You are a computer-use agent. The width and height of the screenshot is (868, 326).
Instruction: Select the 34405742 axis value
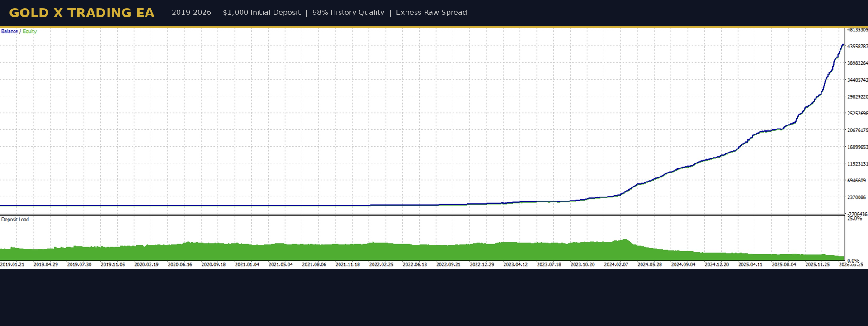click(857, 80)
